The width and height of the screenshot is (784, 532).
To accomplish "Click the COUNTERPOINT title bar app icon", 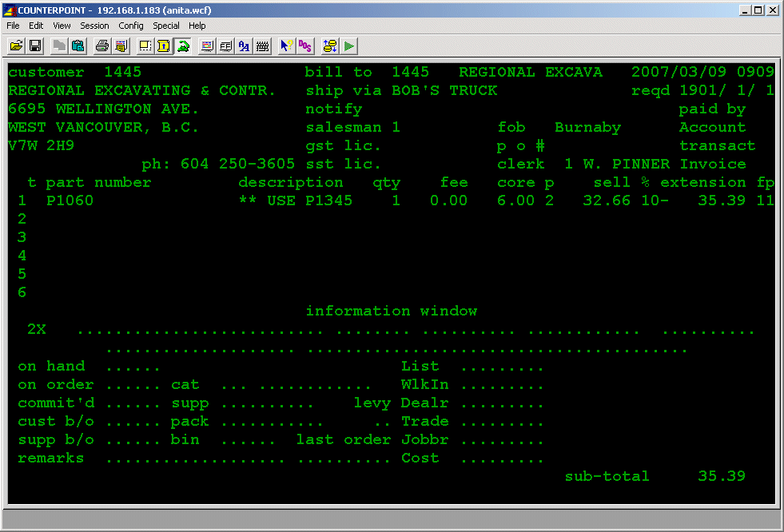I will click(x=9, y=10).
